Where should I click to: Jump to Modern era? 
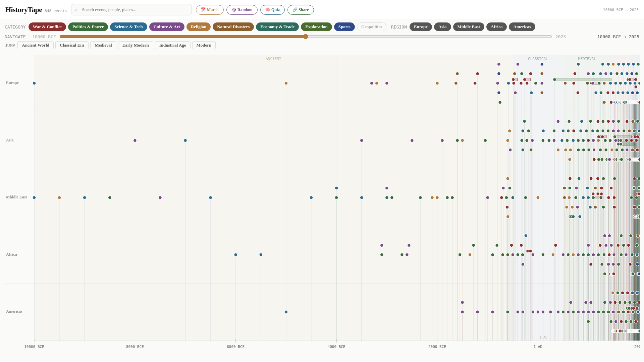204,45
